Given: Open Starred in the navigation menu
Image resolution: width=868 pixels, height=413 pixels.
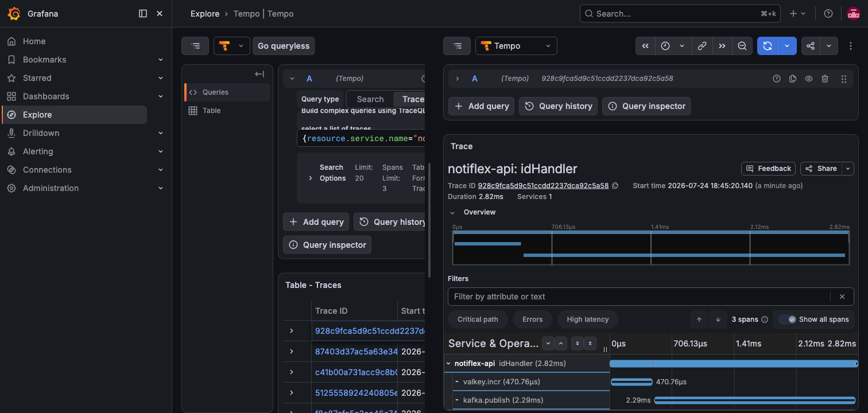Looking at the screenshot, I should (37, 78).
